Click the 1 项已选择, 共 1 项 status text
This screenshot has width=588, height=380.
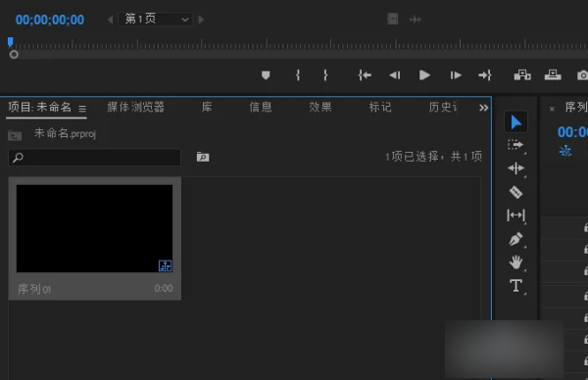tap(433, 157)
